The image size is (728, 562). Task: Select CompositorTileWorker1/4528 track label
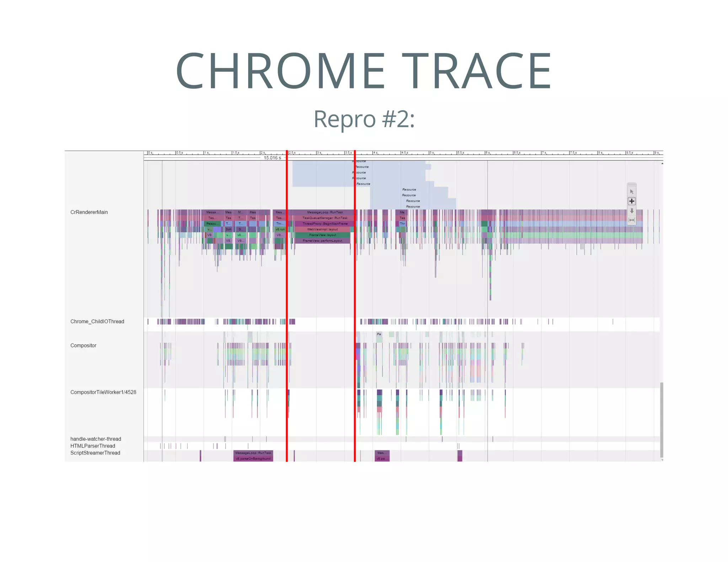pyautogui.click(x=103, y=392)
